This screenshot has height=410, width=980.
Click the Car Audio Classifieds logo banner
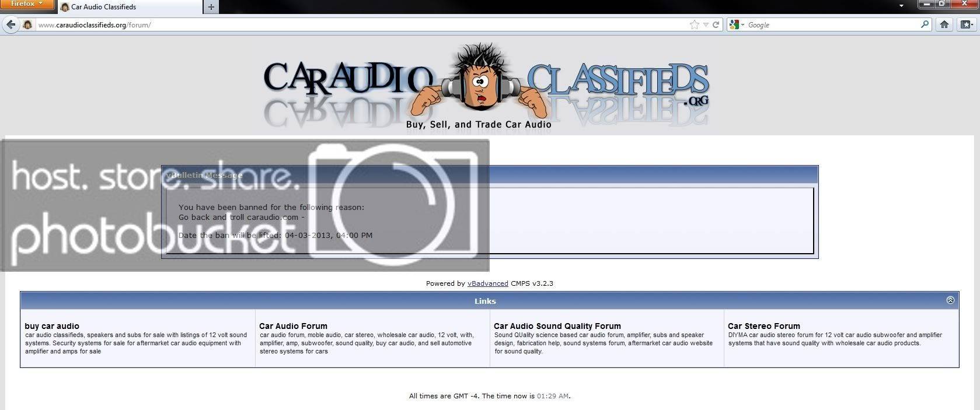pos(486,85)
